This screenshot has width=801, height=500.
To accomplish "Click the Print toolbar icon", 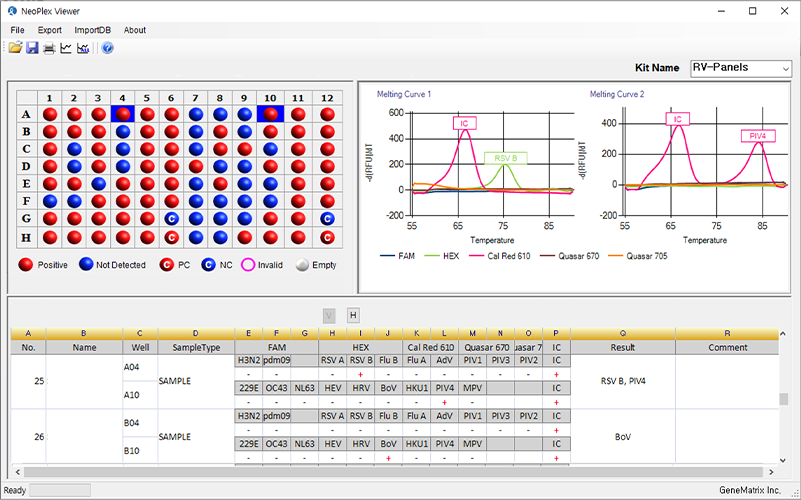I will coord(49,48).
